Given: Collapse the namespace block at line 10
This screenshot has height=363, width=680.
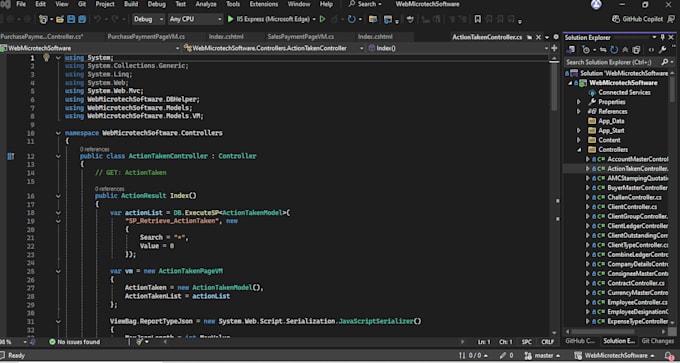Looking at the screenshot, I should click(x=58, y=133).
